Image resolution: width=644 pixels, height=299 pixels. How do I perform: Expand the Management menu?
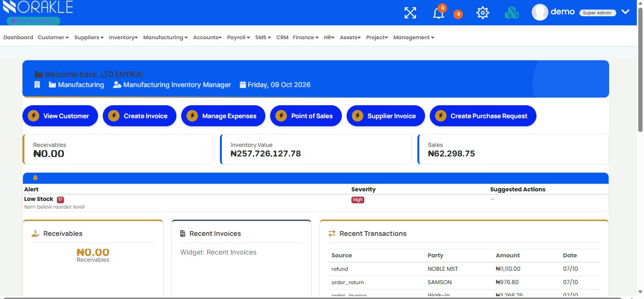(x=414, y=37)
